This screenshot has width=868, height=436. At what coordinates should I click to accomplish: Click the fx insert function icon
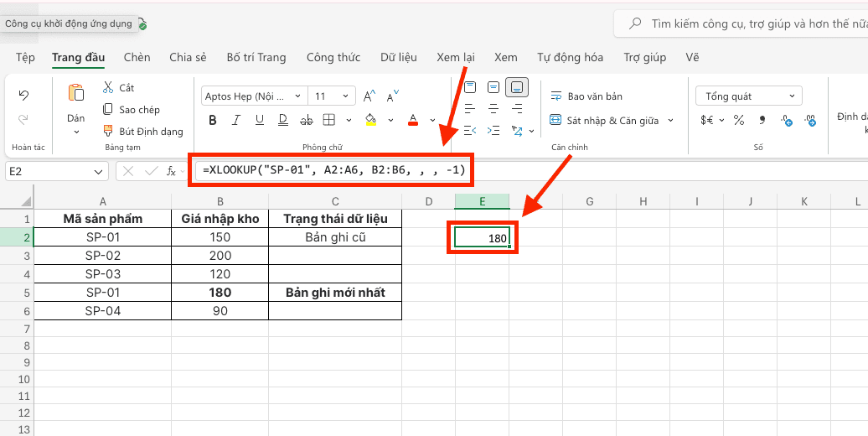click(x=172, y=171)
